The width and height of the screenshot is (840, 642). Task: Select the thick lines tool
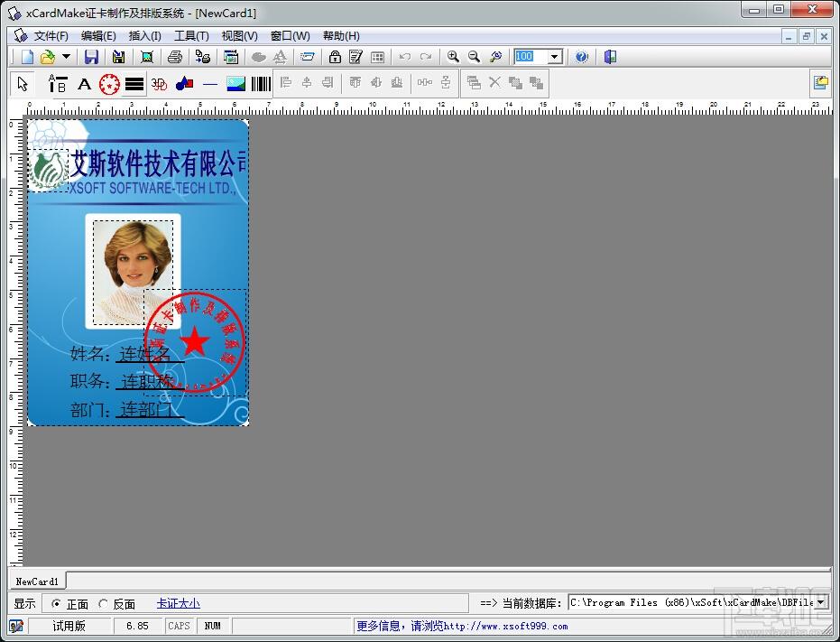coord(134,84)
